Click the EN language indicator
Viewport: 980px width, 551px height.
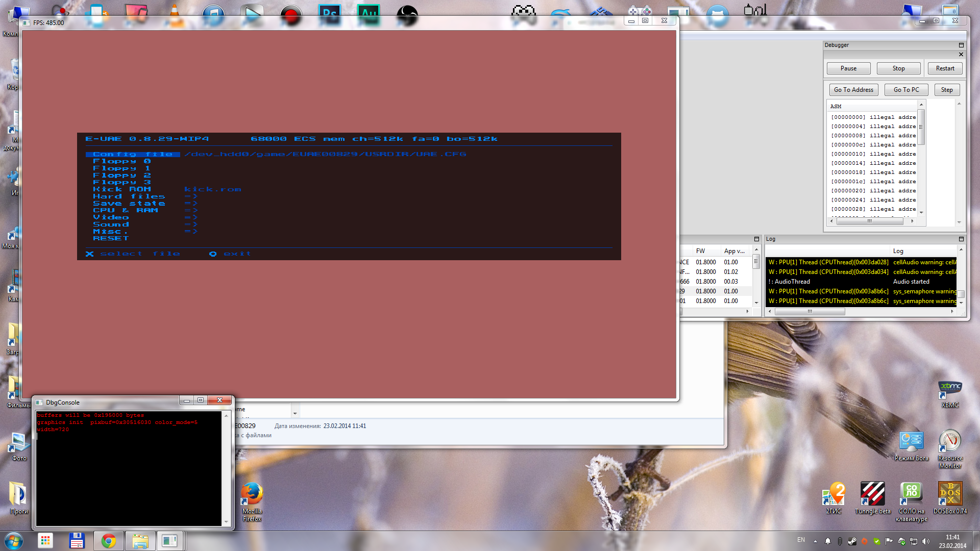801,540
